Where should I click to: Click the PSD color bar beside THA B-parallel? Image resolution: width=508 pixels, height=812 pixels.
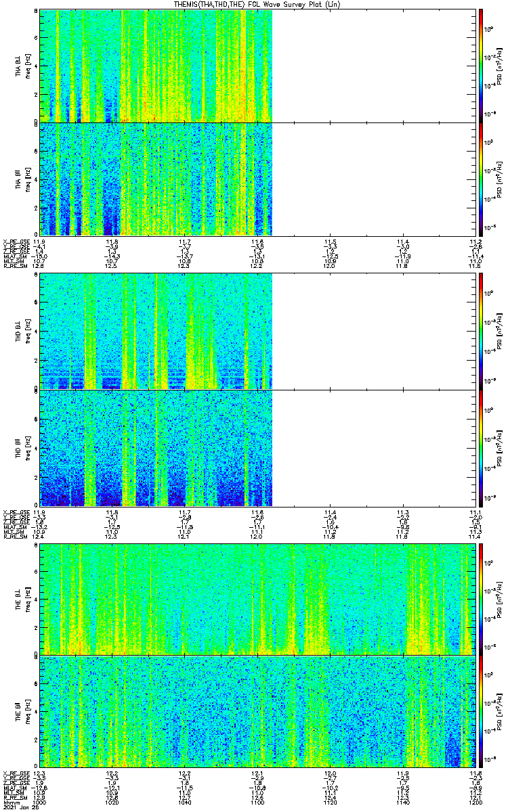(481, 179)
